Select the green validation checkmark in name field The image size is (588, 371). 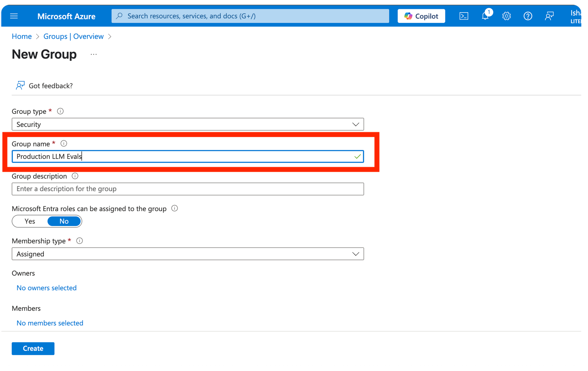(357, 156)
